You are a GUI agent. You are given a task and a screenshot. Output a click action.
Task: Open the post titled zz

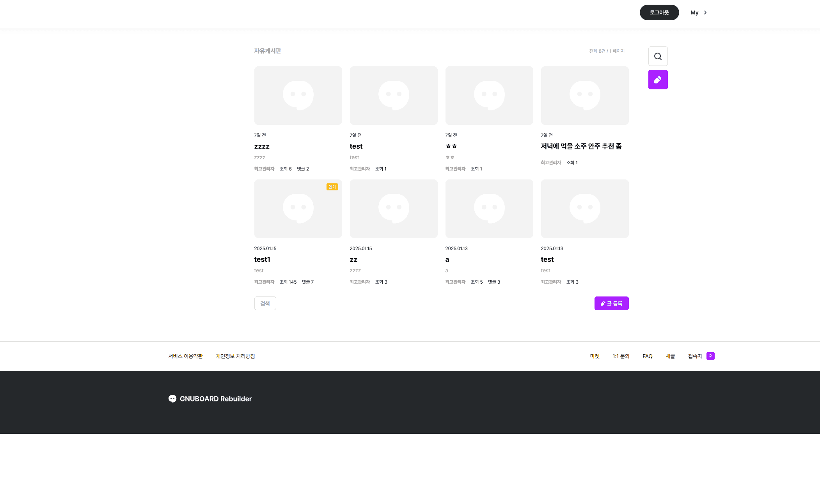pos(353,259)
